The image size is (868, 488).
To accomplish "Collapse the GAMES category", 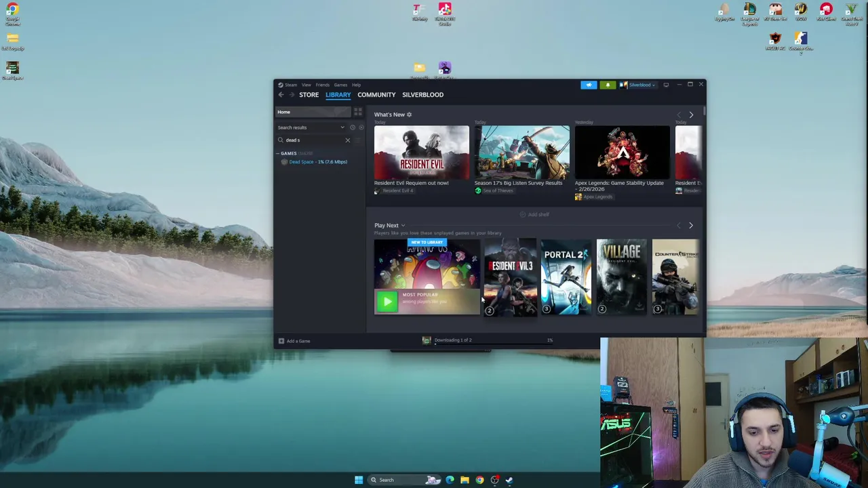I will click(x=278, y=154).
